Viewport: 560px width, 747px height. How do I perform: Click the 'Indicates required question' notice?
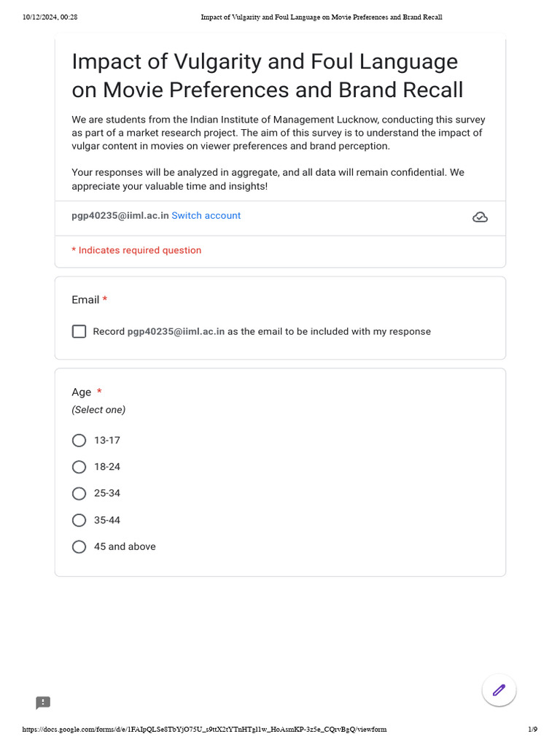[136, 250]
